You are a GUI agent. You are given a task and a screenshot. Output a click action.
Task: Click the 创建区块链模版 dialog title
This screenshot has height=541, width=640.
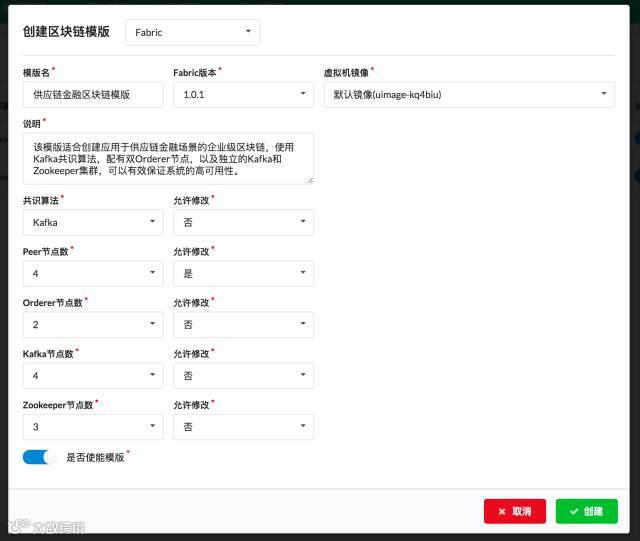pyautogui.click(x=66, y=31)
